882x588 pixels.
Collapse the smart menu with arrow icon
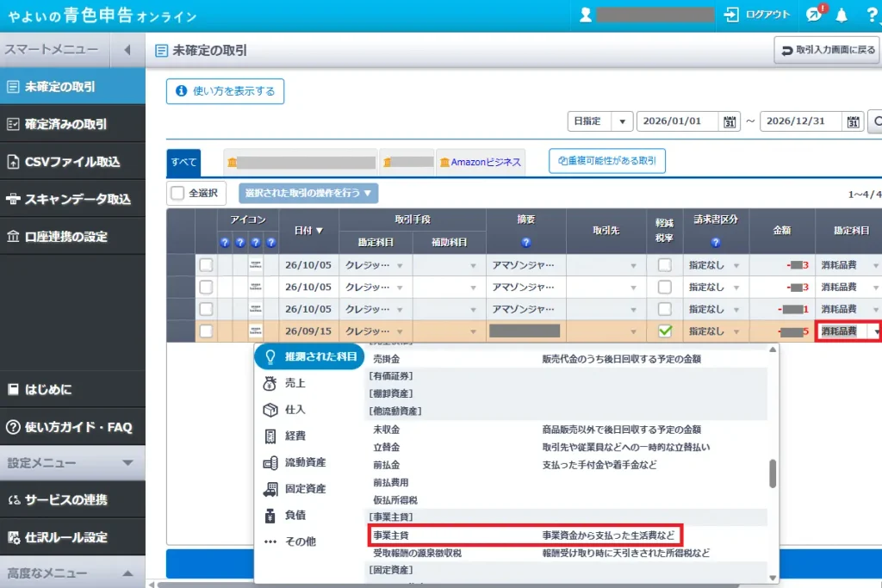click(127, 50)
